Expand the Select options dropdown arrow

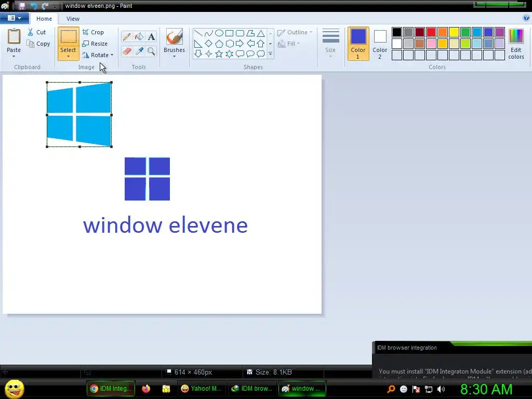click(x=68, y=56)
